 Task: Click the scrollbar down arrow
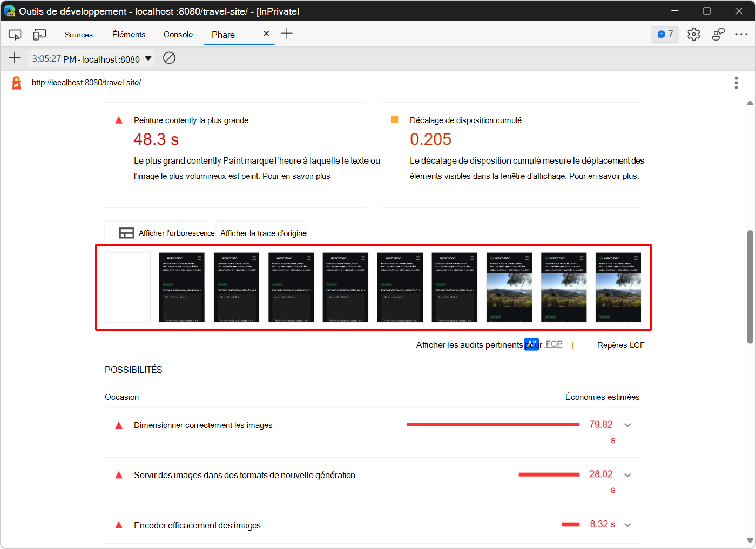click(x=750, y=540)
